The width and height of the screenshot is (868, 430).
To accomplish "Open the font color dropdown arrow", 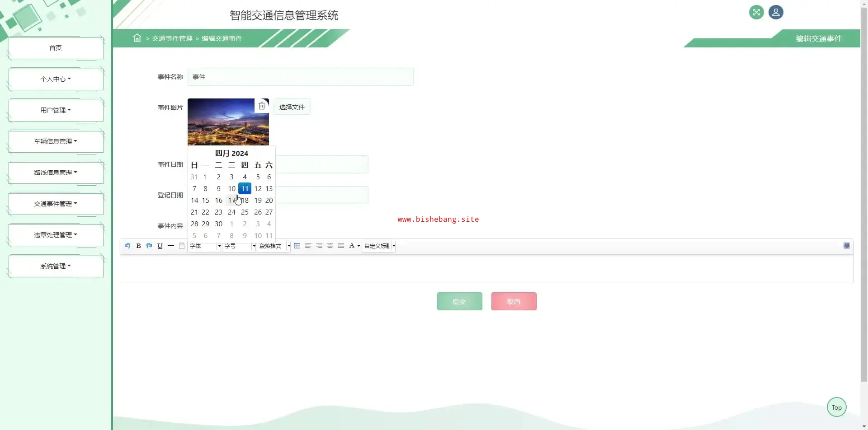I will 359,246.
